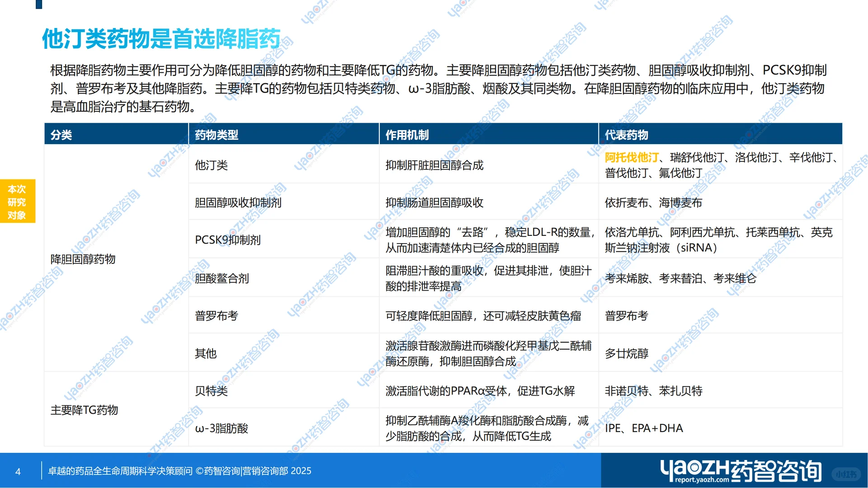Click the 抑制肠道胆固醇吸收 mechanism cell
Image resolution: width=868 pixels, height=488 pixels.
489,202
